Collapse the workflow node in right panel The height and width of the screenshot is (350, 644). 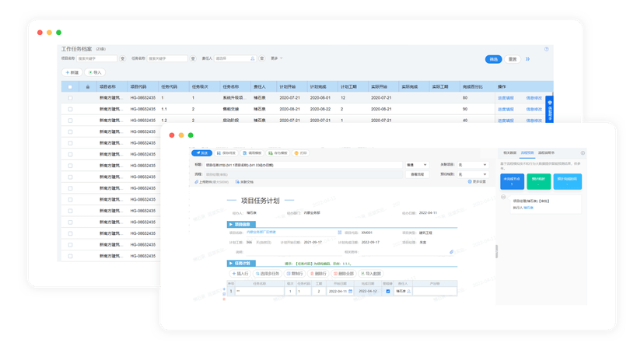pyautogui.click(x=503, y=198)
